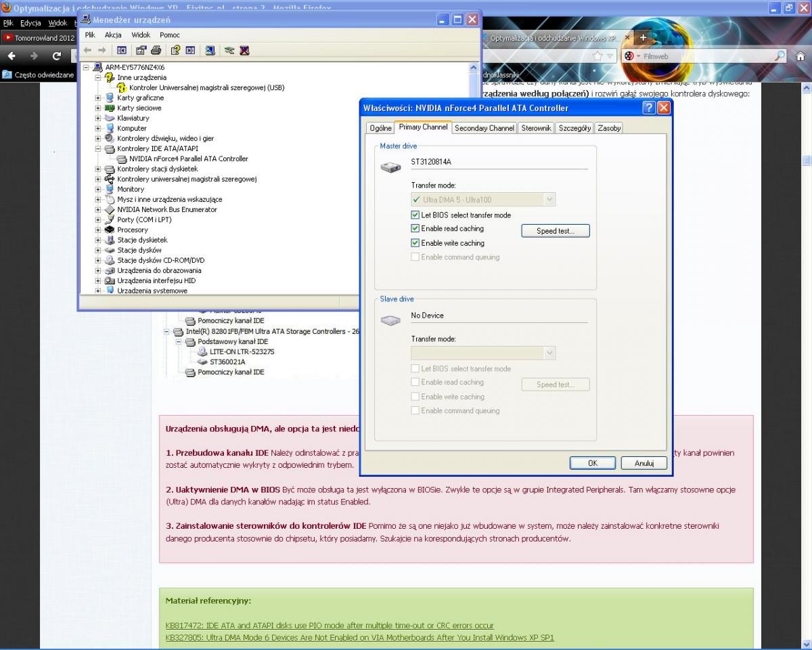Click the Anuluj button
812x650 pixels.
(x=644, y=463)
